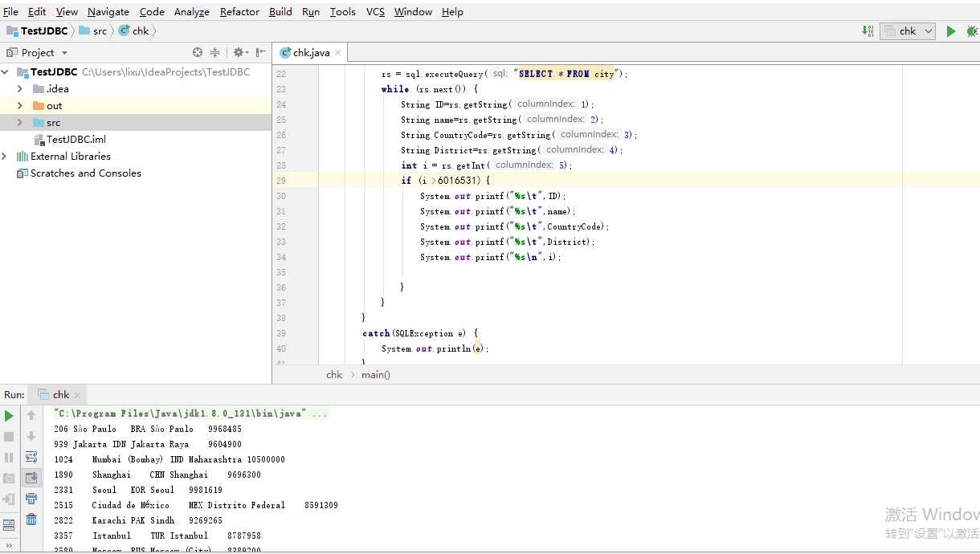
Task: Click the SELECT * FROM city string
Action: [x=566, y=74]
